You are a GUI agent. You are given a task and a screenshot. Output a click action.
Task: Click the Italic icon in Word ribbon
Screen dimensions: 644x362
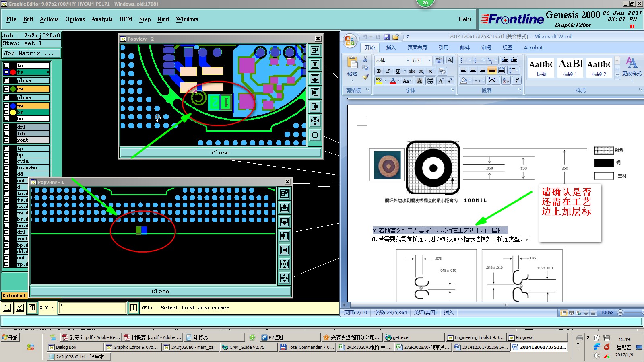tap(388, 71)
